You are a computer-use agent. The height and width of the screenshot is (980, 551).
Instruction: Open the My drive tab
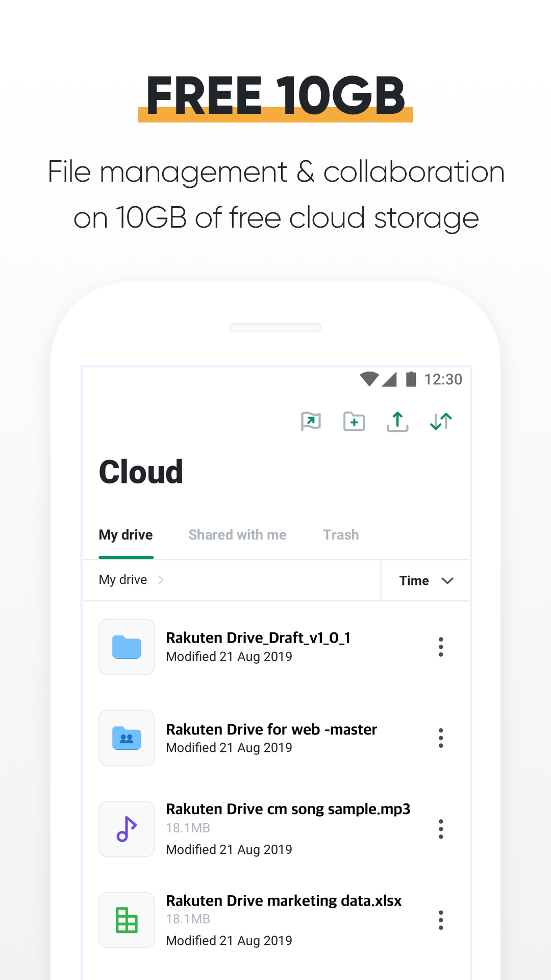click(x=126, y=535)
